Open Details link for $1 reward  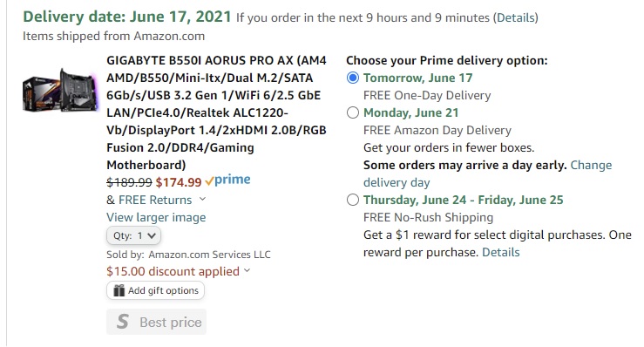[x=501, y=252]
